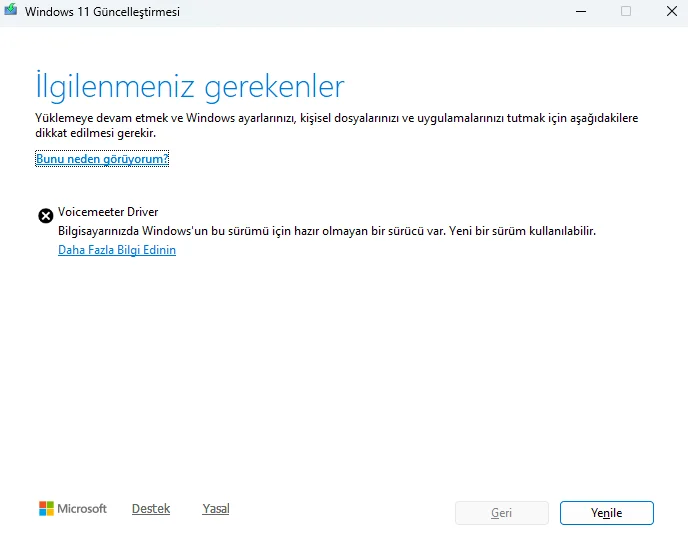Open the Yasal link
Image resolution: width=688 pixels, height=543 pixels.
tap(216, 509)
